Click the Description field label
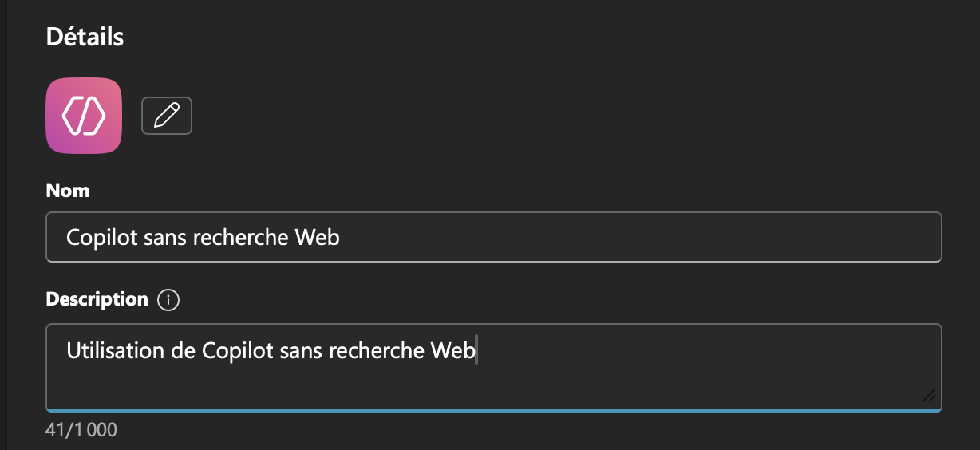The height and width of the screenshot is (450, 980). click(97, 299)
